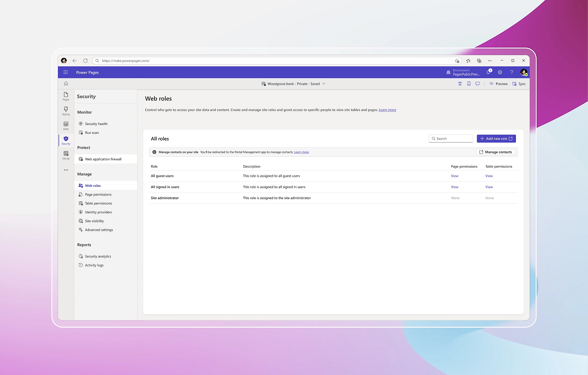View table permissions for All guest users
Viewport: 588px width, 375px height.
coord(489,176)
